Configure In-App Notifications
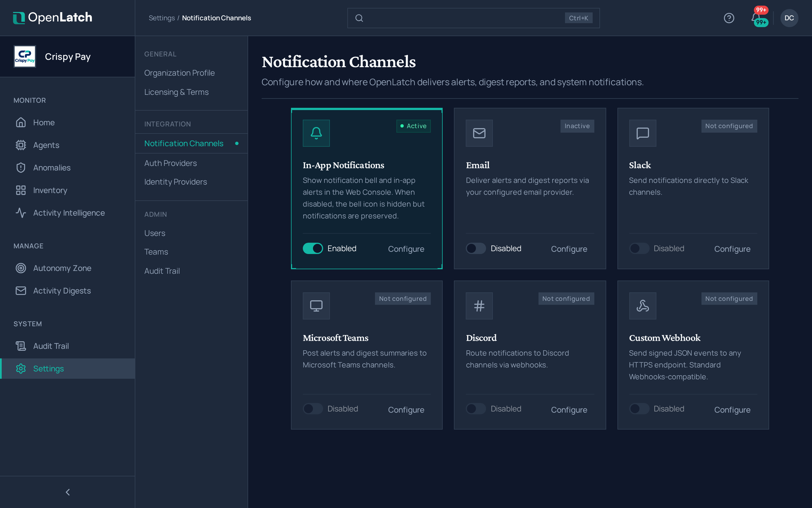 coord(406,249)
